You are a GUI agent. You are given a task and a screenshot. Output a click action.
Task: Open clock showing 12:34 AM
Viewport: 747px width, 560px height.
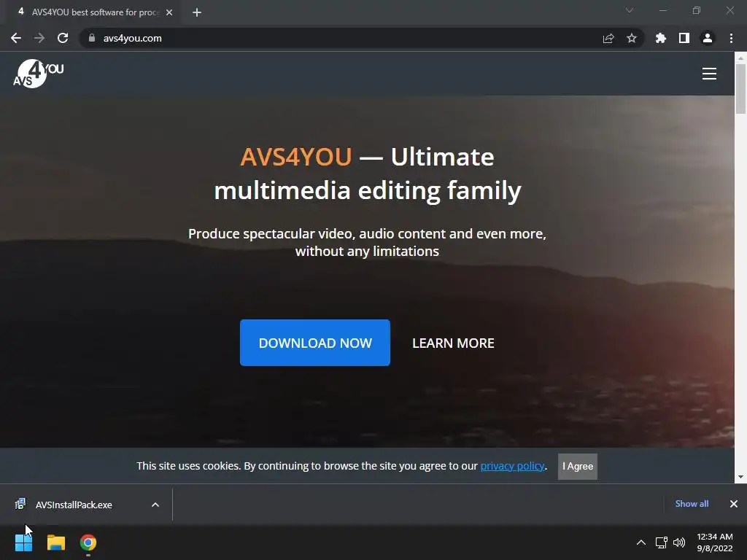point(715,542)
